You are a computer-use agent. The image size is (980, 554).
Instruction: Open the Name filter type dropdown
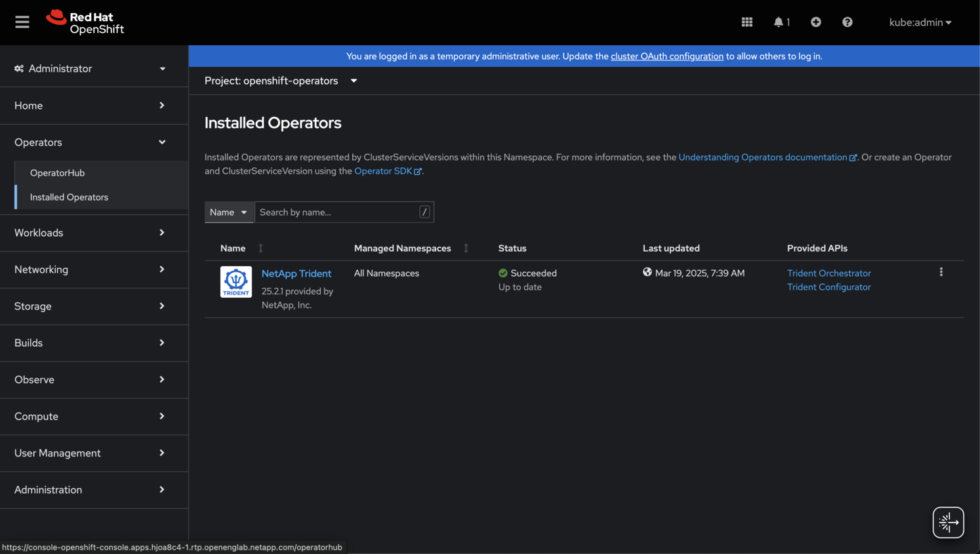tap(229, 212)
